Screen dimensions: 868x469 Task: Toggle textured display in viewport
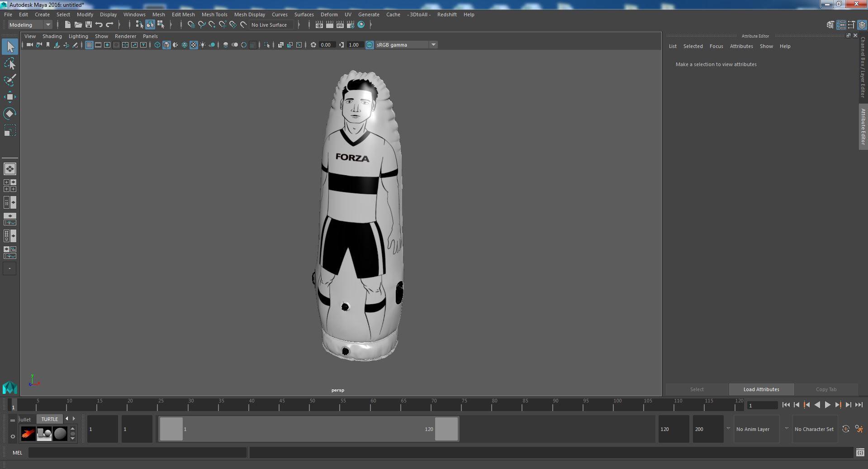[x=194, y=45]
